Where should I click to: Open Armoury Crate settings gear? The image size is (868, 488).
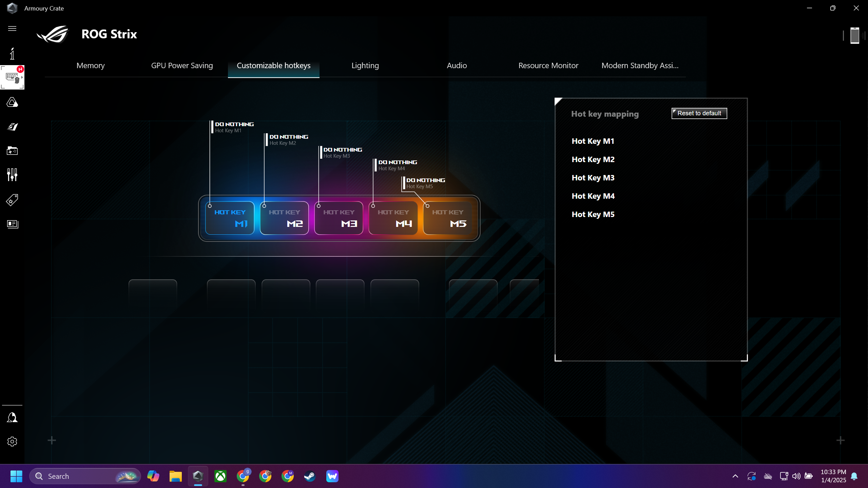12,441
